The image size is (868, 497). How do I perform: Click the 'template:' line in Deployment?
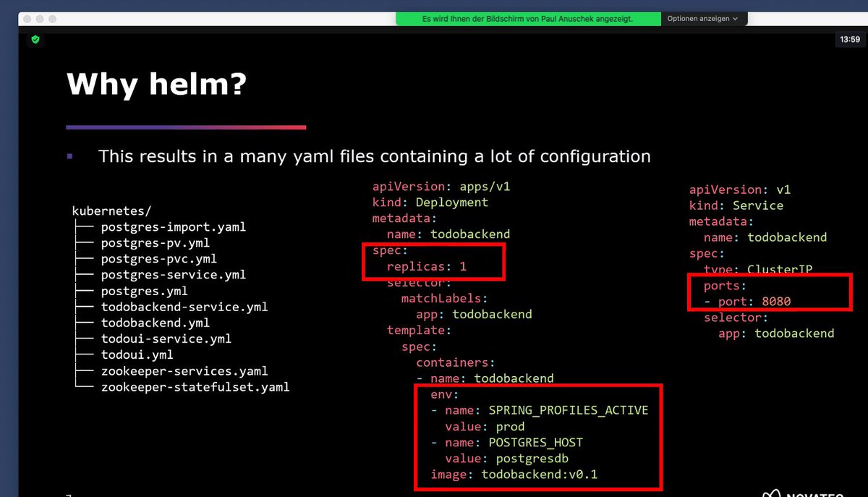tap(419, 330)
